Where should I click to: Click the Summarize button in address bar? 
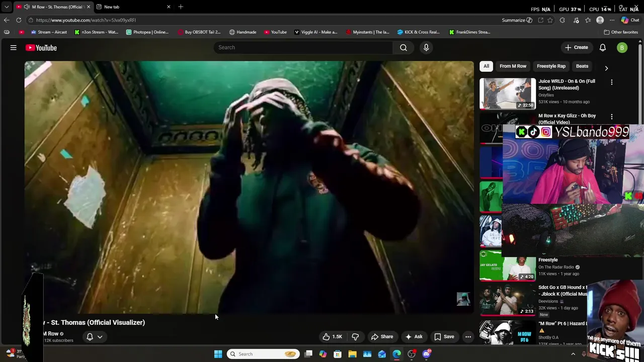(x=517, y=20)
